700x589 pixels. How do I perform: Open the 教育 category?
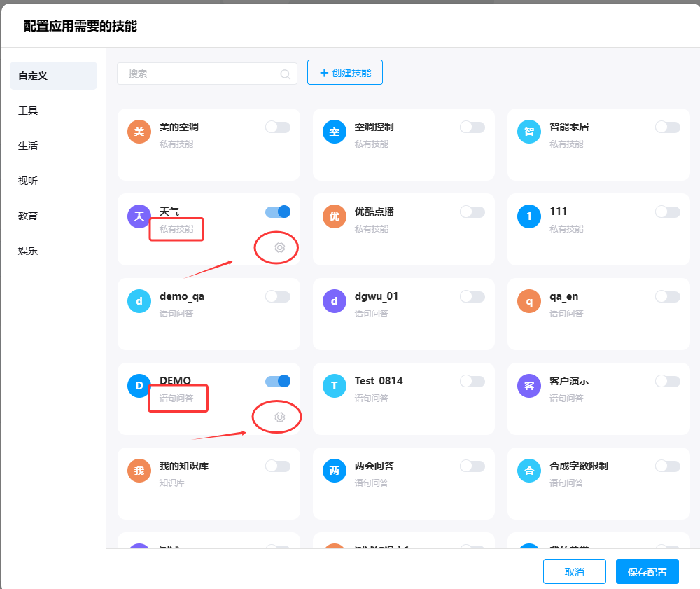click(28, 216)
